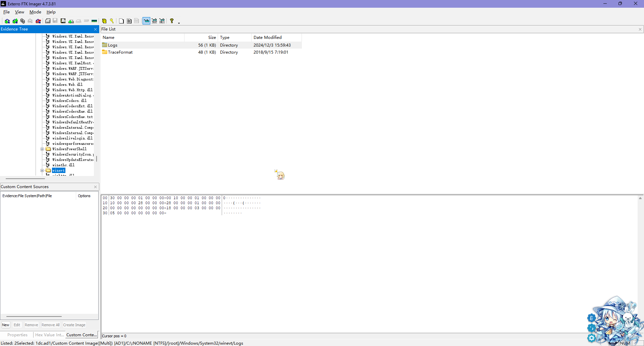This screenshot has height=346, width=644.
Task: Switch viewer to TEXT mode
Action: [x=154, y=21]
